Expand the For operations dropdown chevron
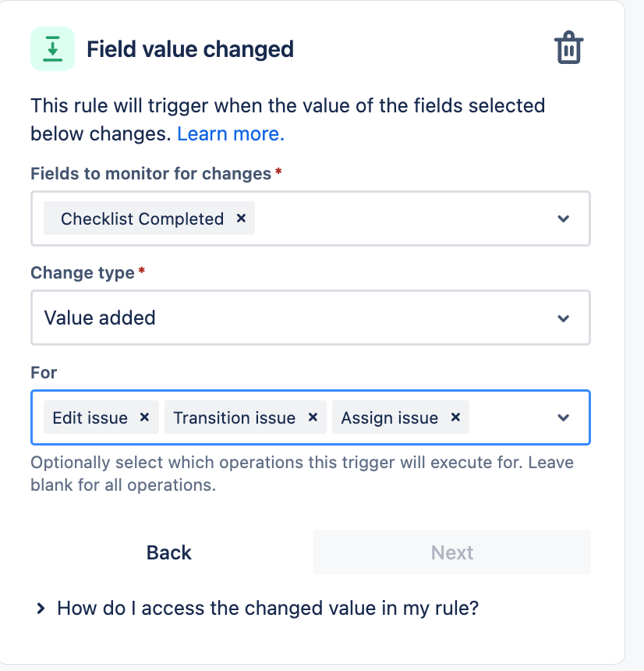Image resolution: width=644 pixels, height=671 pixels. [564, 417]
